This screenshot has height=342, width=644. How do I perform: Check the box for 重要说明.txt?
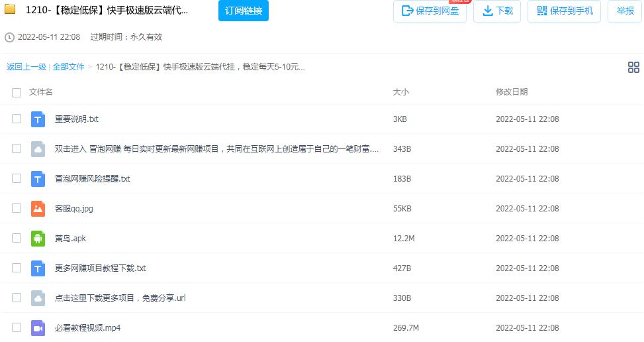click(x=17, y=119)
